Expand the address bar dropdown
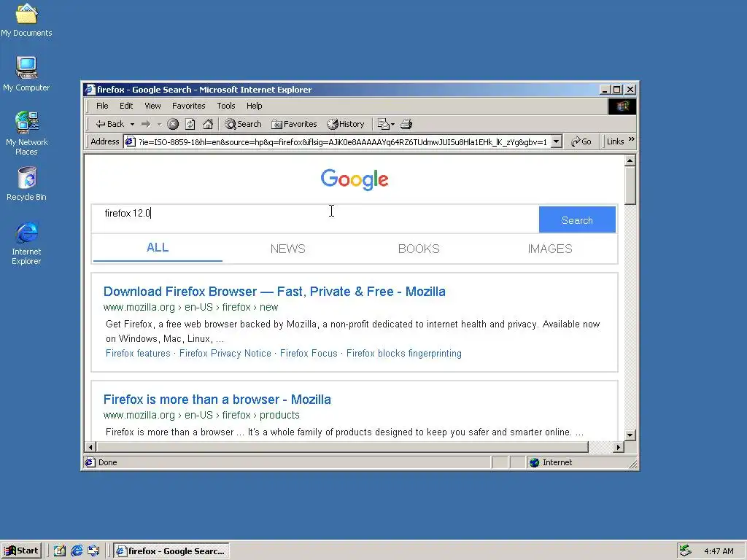Image resolution: width=747 pixels, height=560 pixels. pyautogui.click(x=557, y=141)
